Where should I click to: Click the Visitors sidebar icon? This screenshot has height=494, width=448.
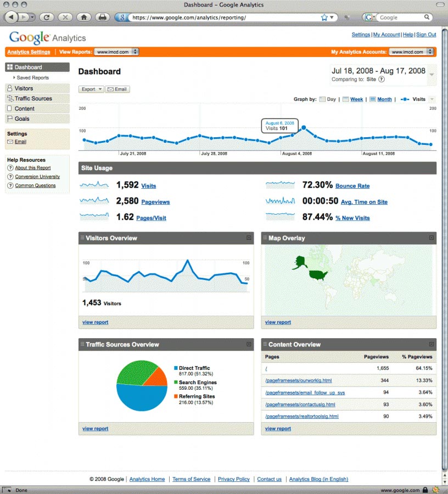10,88
